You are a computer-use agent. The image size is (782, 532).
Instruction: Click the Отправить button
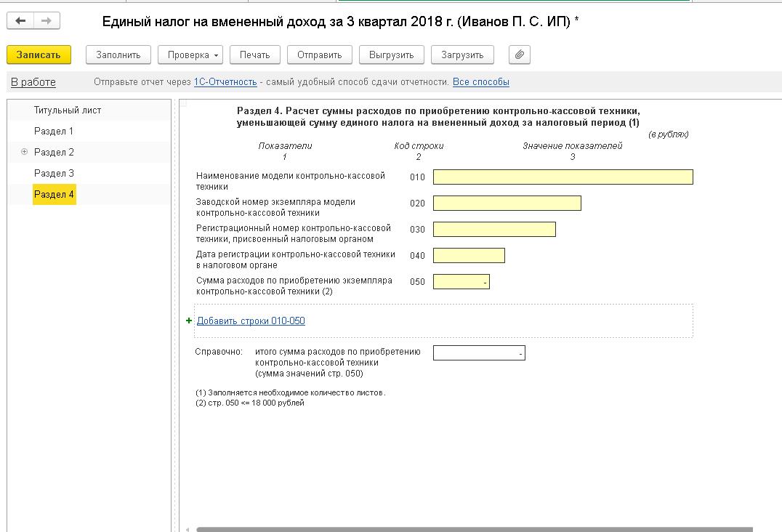click(x=319, y=55)
